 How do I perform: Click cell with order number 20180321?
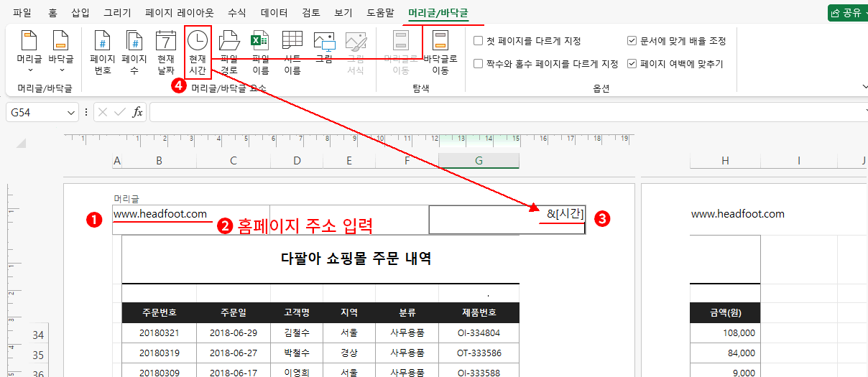click(160, 333)
